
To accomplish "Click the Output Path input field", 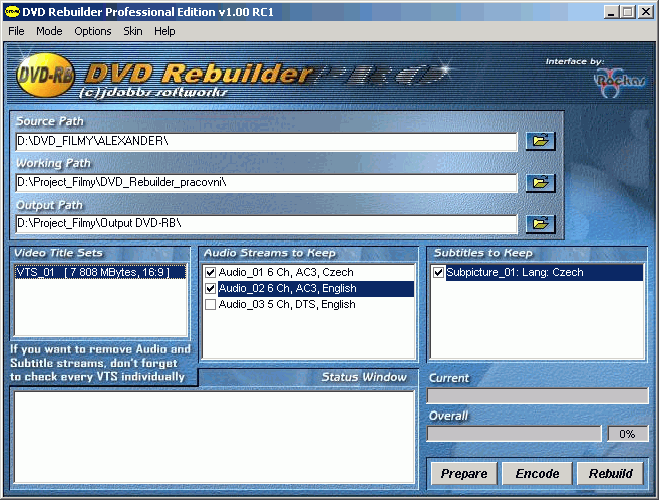I will (266, 224).
